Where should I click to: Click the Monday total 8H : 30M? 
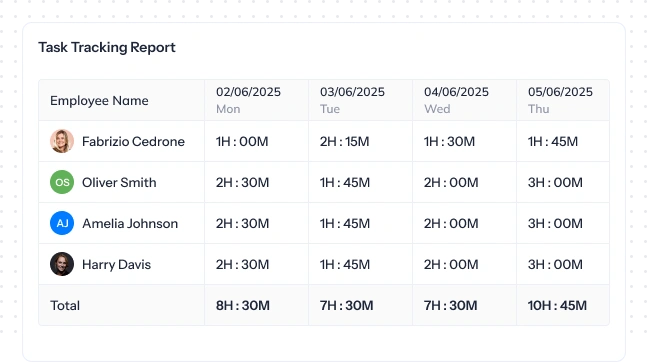click(x=243, y=305)
